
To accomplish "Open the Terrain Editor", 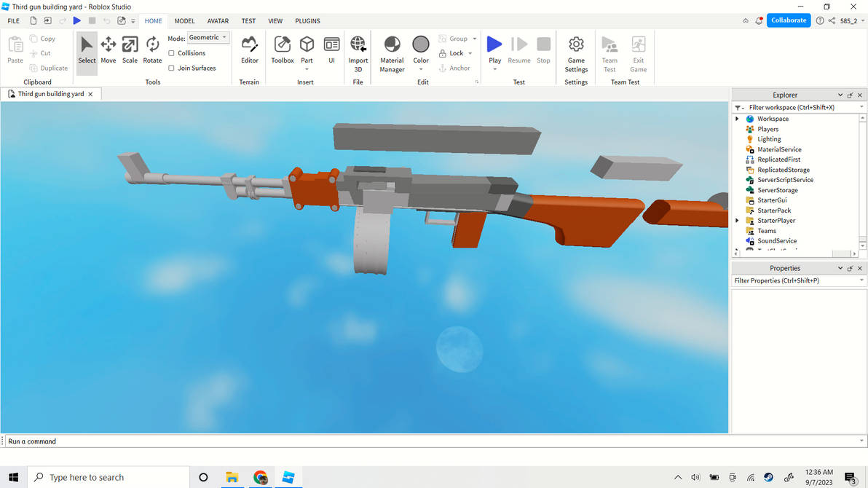I will click(x=249, y=51).
